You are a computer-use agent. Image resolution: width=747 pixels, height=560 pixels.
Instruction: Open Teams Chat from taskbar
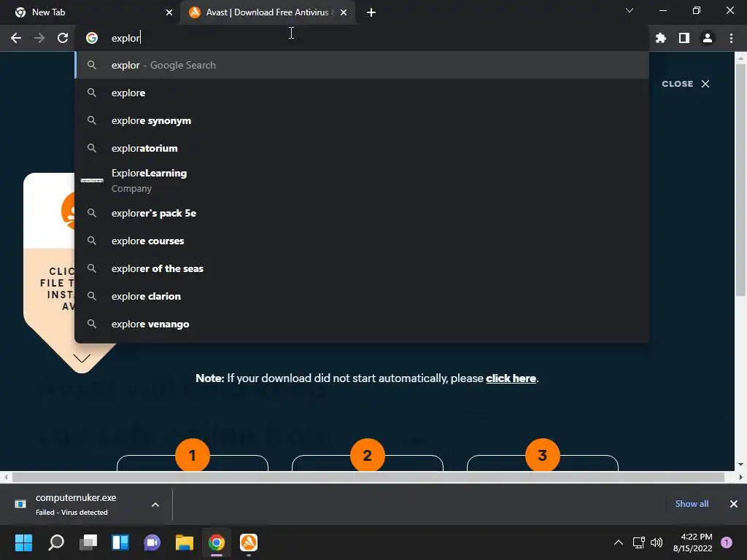tap(152, 542)
